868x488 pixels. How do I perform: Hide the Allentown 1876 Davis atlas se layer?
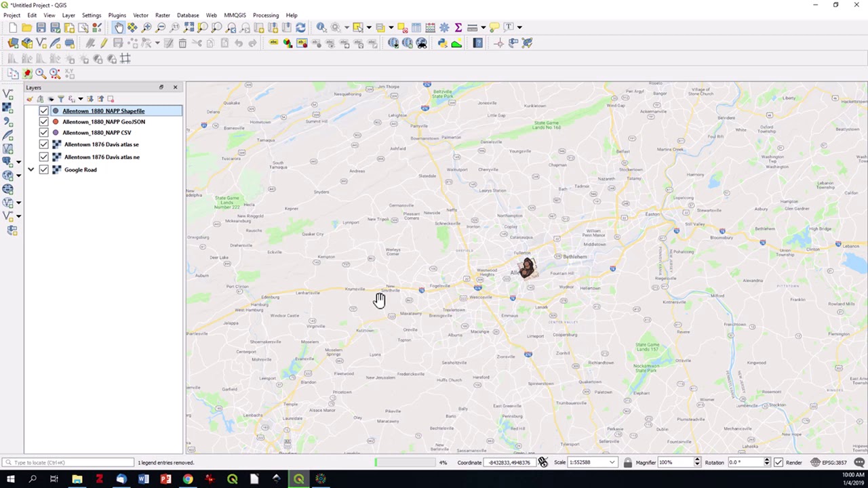[44, 144]
